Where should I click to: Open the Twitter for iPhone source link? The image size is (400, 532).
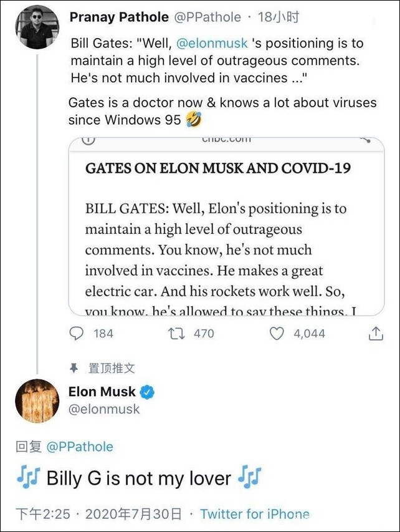[254, 515]
